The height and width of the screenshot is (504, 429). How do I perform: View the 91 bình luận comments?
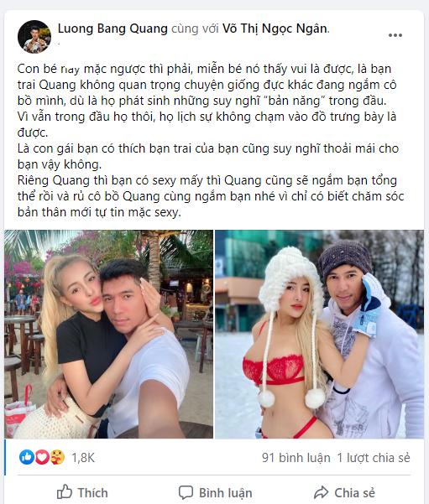click(296, 458)
